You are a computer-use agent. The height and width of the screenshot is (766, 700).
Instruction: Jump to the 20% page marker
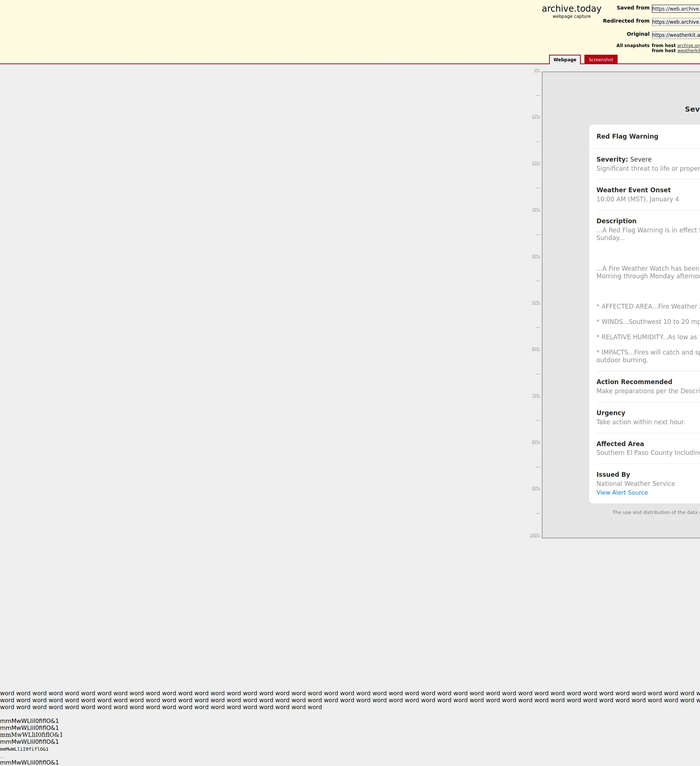[x=536, y=163]
